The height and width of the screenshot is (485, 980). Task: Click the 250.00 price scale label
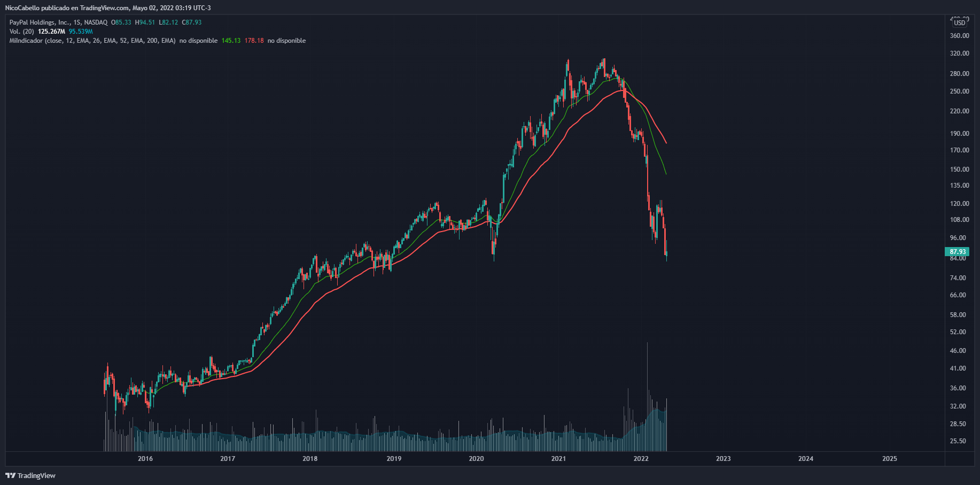(960, 91)
